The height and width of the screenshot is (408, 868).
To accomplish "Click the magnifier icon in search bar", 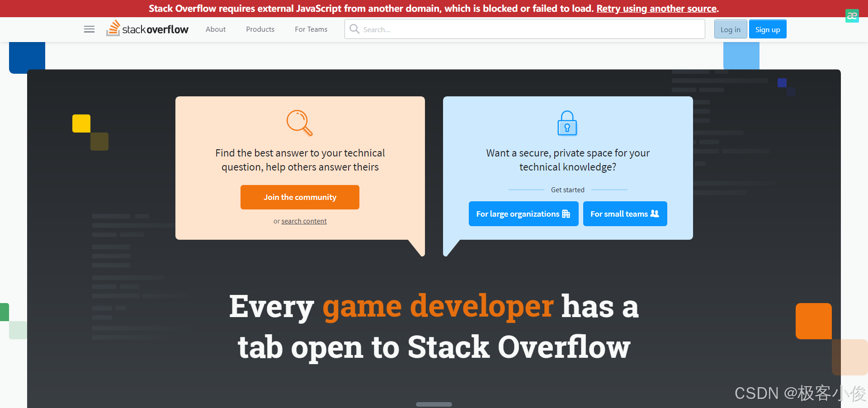I will [x=354, y=29].
